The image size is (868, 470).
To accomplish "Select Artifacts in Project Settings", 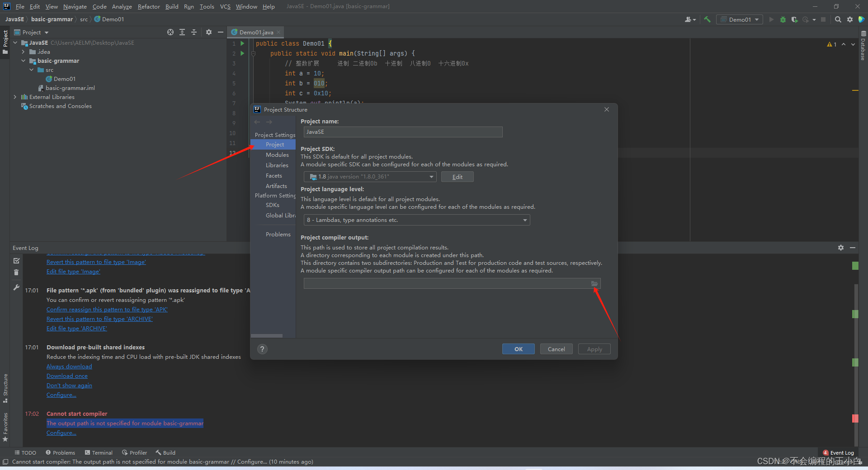I will (276, 186).
